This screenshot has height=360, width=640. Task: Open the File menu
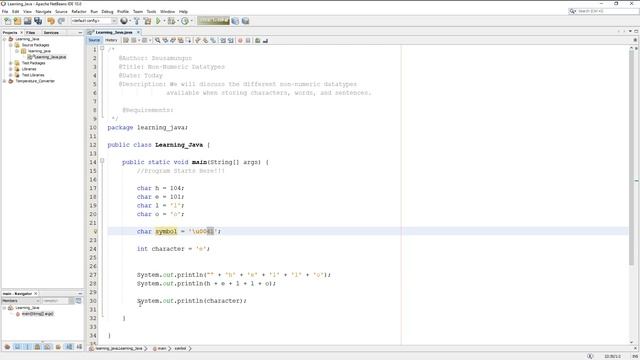coord(5,11)
